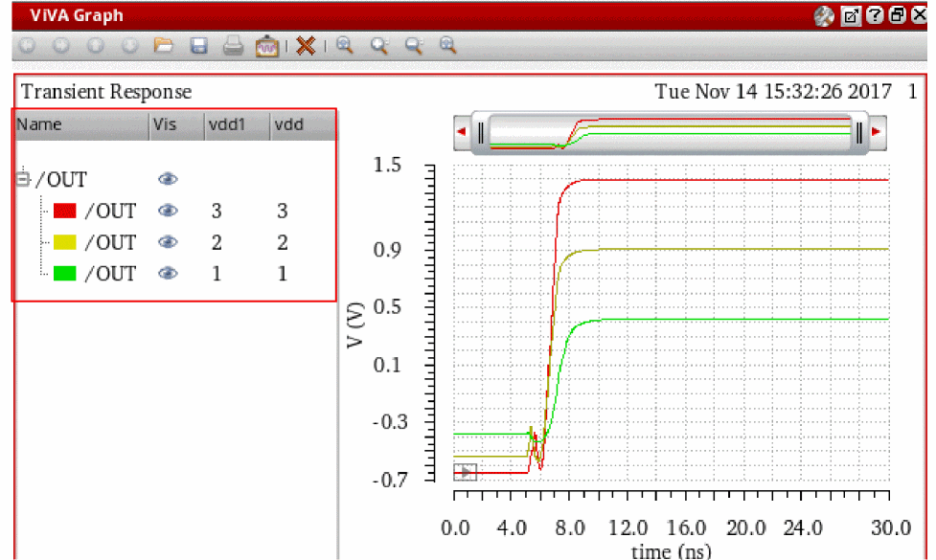936x560 pixels.
Task: Toggle visibility of the yellow /OUT trace
Action: [x=169, y=243]
